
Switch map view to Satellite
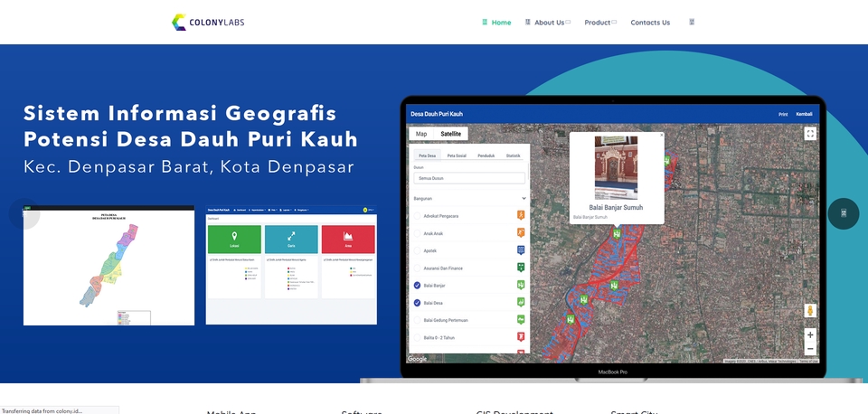tap(450, 134)
